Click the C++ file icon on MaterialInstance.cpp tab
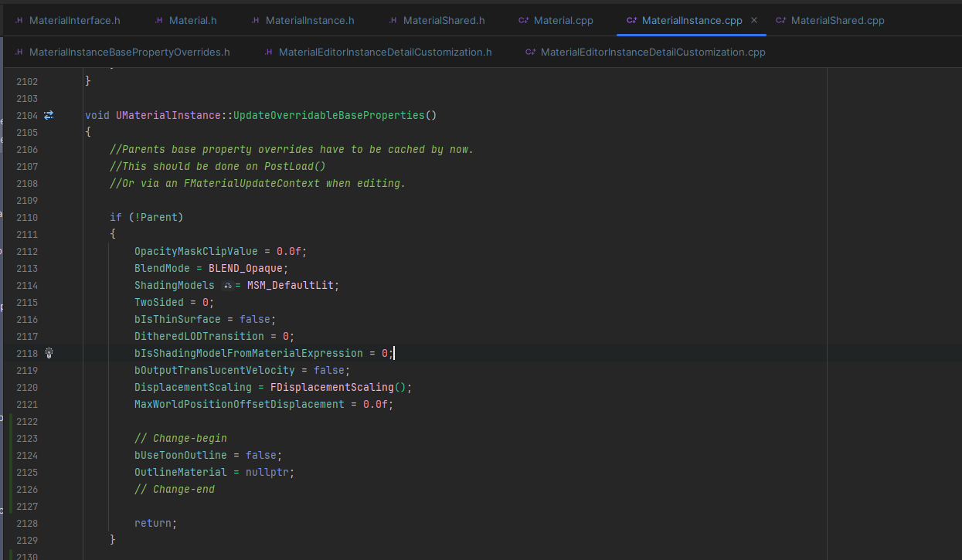Image resolution: width=962 pixels, height=560 pixels. 630,20
